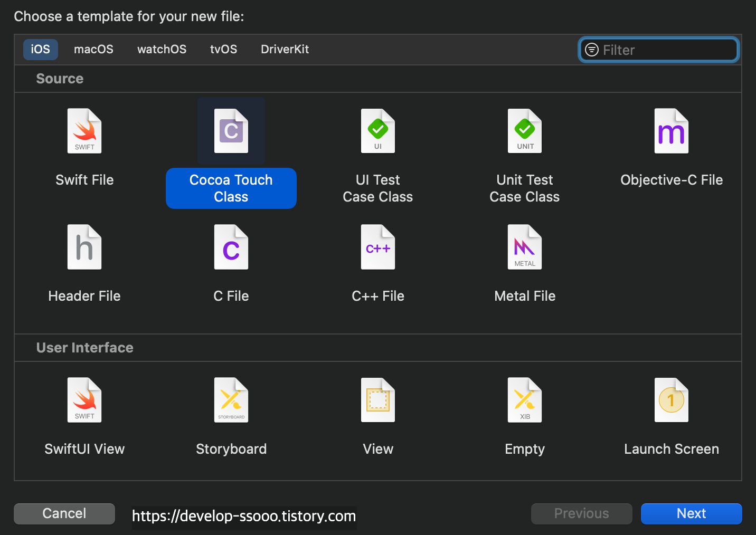
Task: Select the View template icon
Action: point(378,400)
